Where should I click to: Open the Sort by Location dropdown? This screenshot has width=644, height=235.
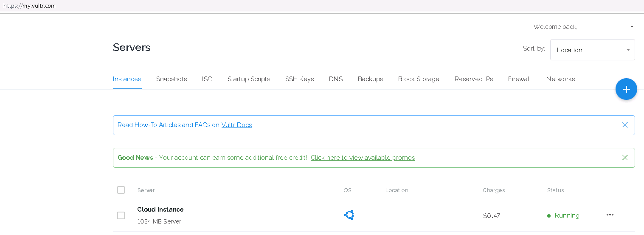click(592, 50)
